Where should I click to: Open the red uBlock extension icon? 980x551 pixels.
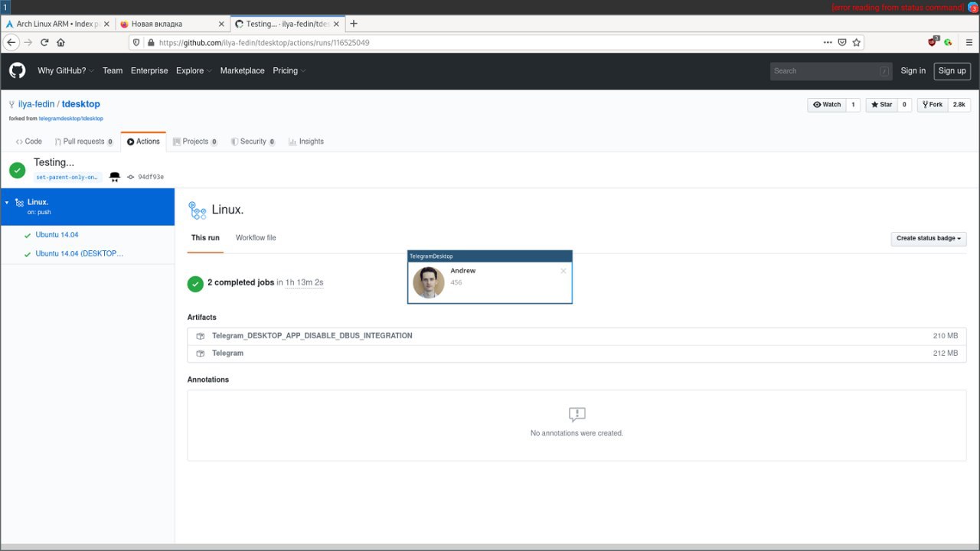[x=933, y=42]
